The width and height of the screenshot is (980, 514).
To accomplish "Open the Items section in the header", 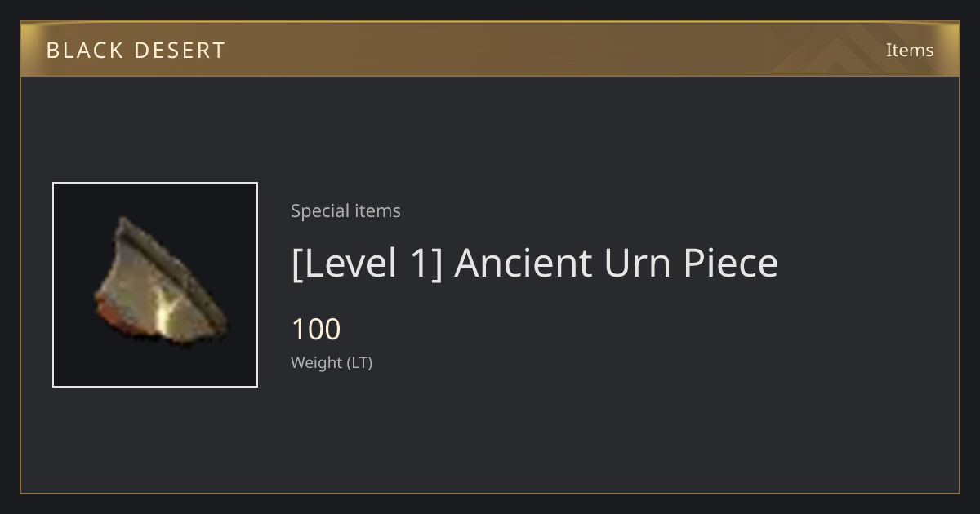I will pos(910,50).
